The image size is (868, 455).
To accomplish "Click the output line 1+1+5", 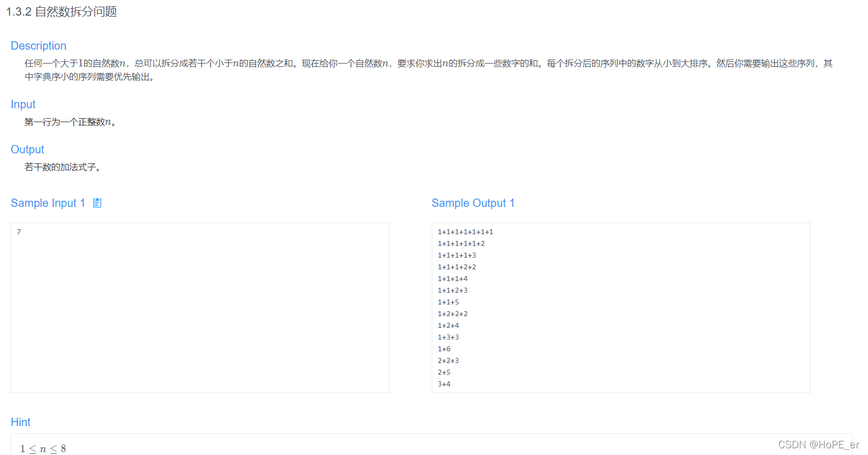I will (x=449, y=302).
